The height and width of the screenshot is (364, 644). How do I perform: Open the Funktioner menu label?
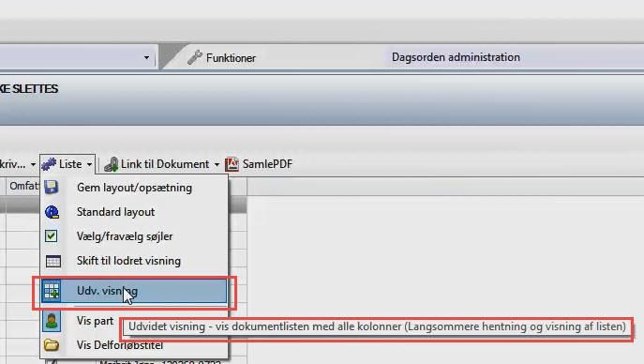(231, 58)
